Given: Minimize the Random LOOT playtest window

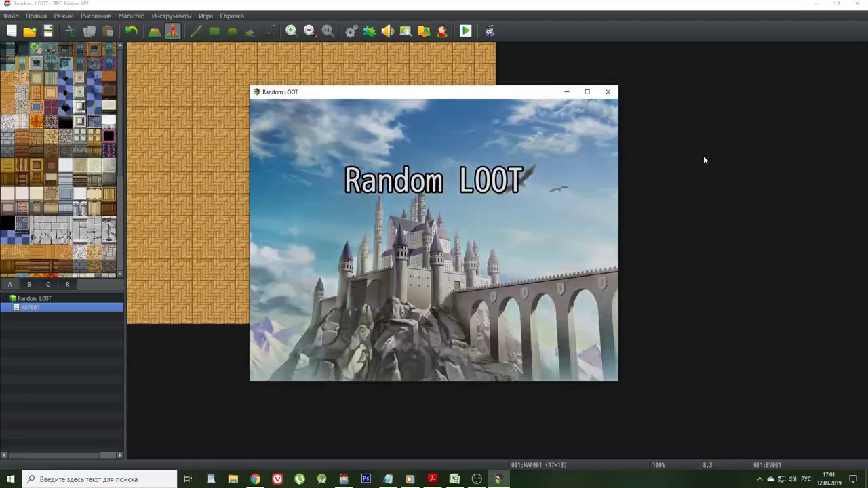Looking at the screenshot, I should coord(567,91).
